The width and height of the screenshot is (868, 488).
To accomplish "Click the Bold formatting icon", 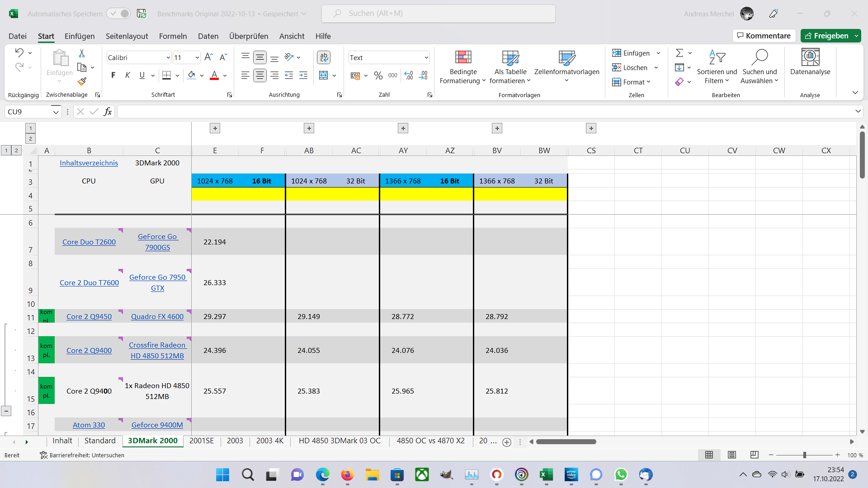I will [113, 75].
